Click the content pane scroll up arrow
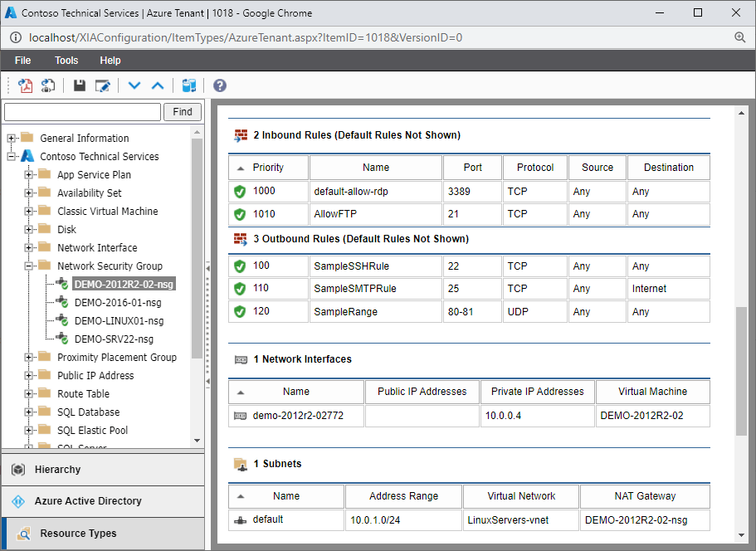The image size is (756, 551). click(x=741, y=113)
